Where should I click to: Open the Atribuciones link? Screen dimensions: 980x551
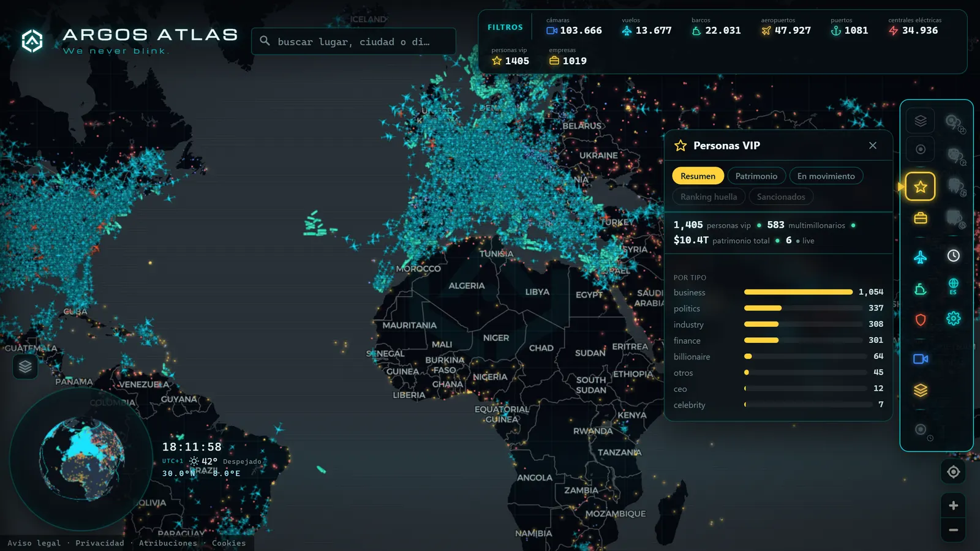pyautogui.click(x=168, y=543)
